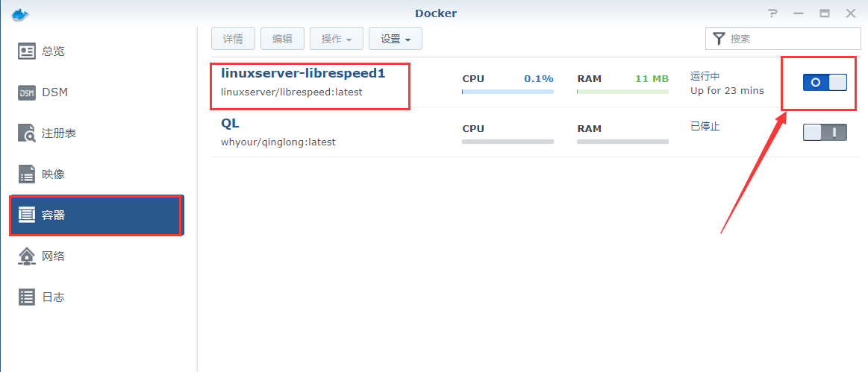Click the 详情 details button
Image resolution: width=868 pixels, height=372 pixels.
(x=233, y=39)
